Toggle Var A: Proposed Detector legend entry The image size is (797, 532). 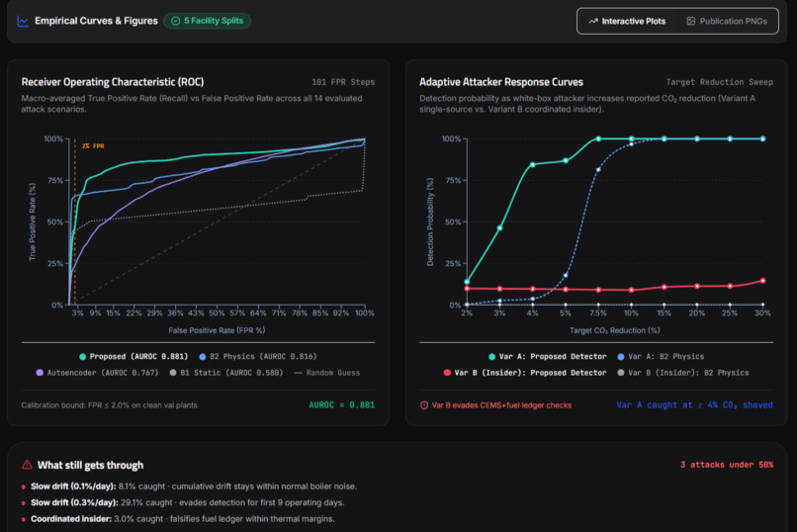548,356
